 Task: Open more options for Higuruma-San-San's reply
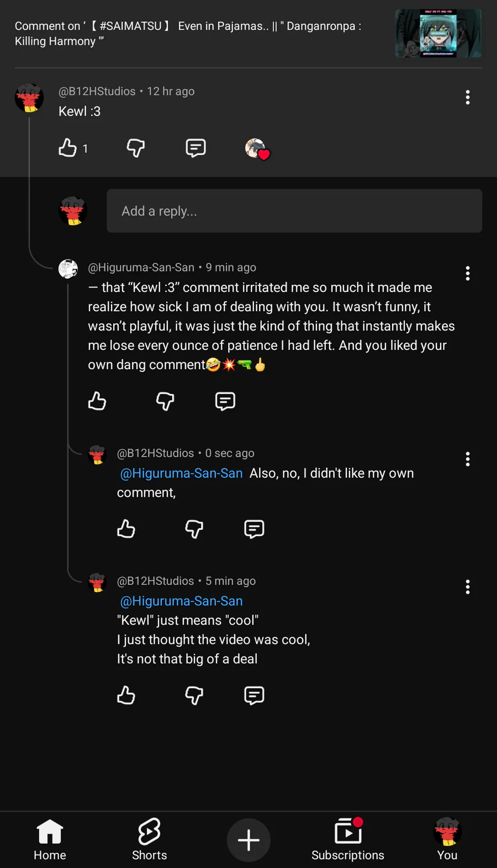point(467,274)
